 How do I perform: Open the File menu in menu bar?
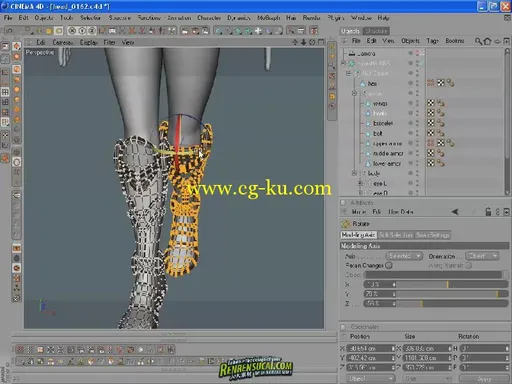(x=8, y=18)
